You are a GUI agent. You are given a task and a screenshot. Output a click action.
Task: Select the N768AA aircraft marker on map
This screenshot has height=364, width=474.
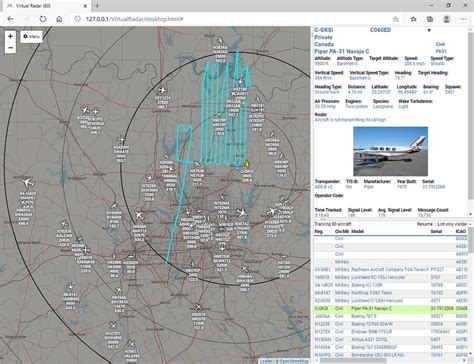[272, 134]
